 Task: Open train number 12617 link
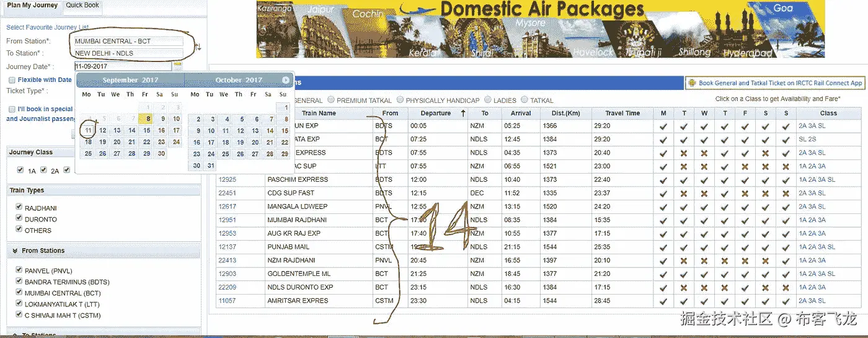click(x=227, y=207)
